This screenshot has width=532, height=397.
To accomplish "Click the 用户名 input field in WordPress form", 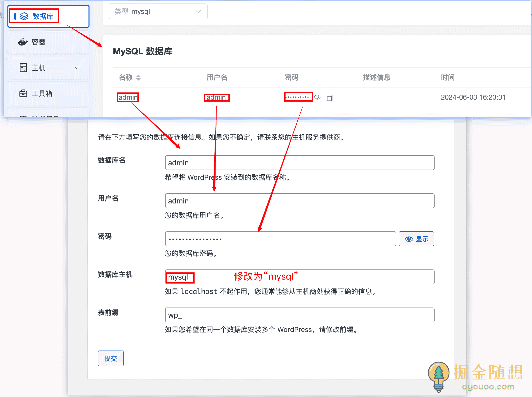I will pyautogui.click(x=300, y=201).
